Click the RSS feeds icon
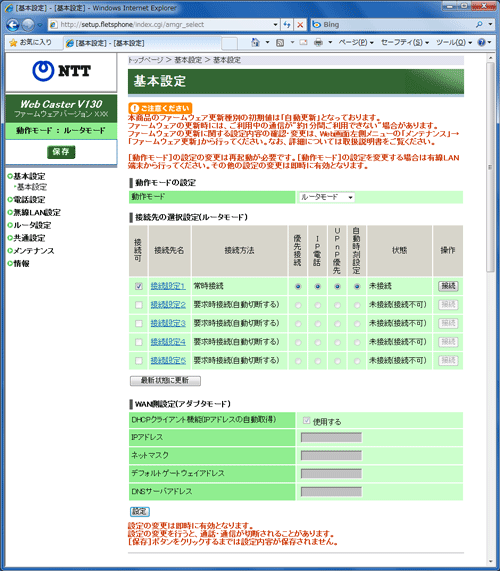 [280, 43]
